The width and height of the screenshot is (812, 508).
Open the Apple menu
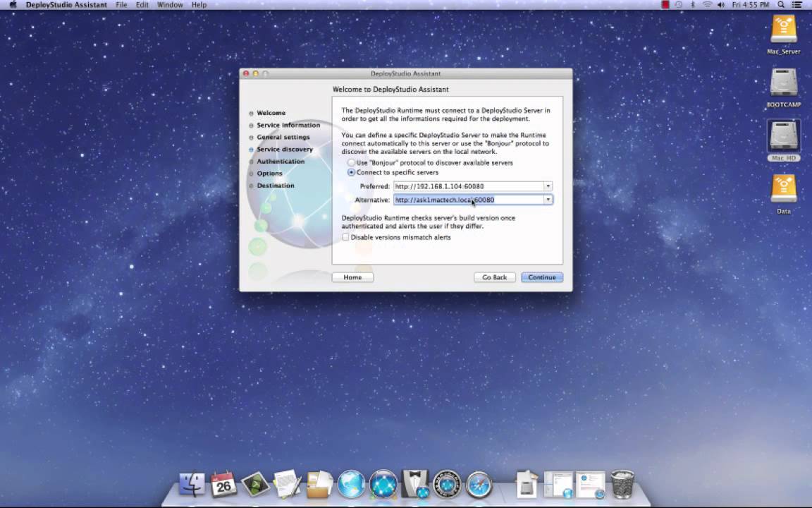point(13,5)
